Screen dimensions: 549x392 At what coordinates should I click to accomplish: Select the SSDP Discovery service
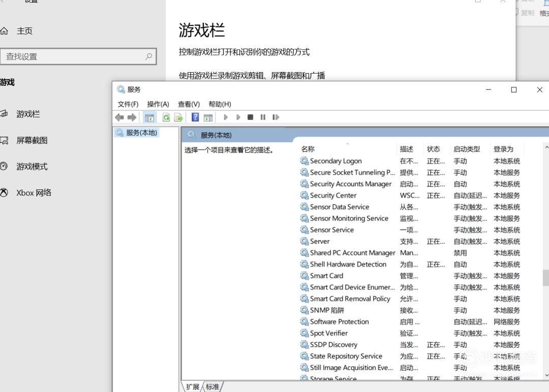(x=333, y=345)
